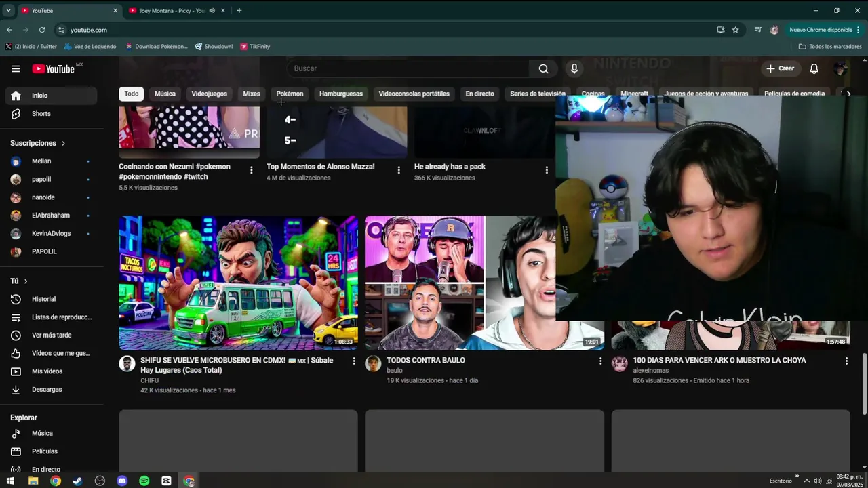The image size is (868, 488).
Task: Open KevinADvlogs subscription channel
Action: click(x=51, y=233)
